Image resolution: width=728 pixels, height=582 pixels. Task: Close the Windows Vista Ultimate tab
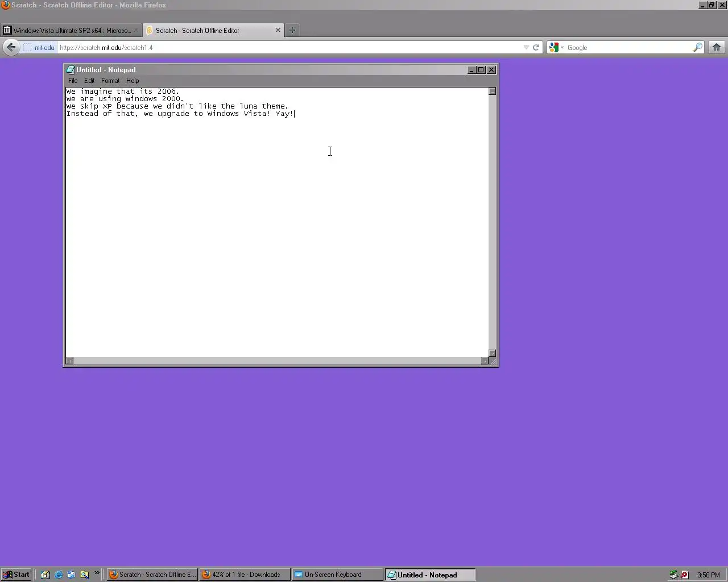(x=136, y=30)
